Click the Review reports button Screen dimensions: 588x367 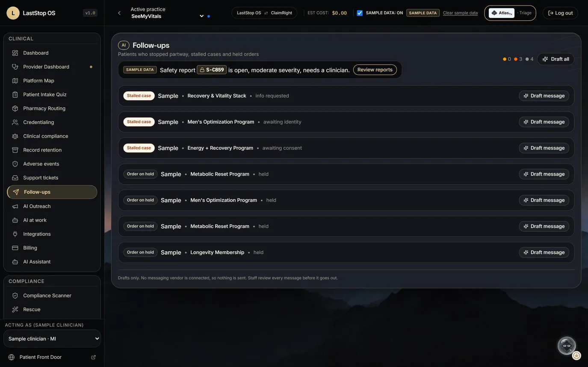point(375,70)
